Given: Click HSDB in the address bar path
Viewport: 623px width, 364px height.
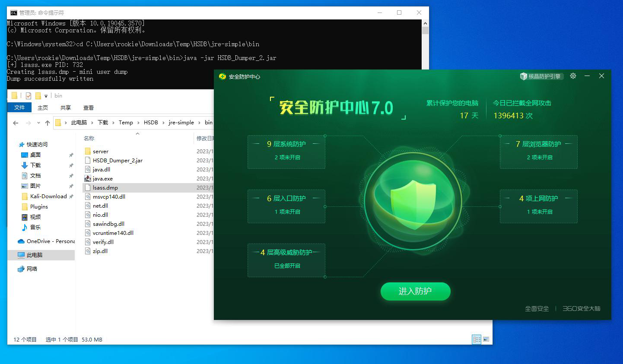Looking at the screenshot, I should (x=151, y=123).
